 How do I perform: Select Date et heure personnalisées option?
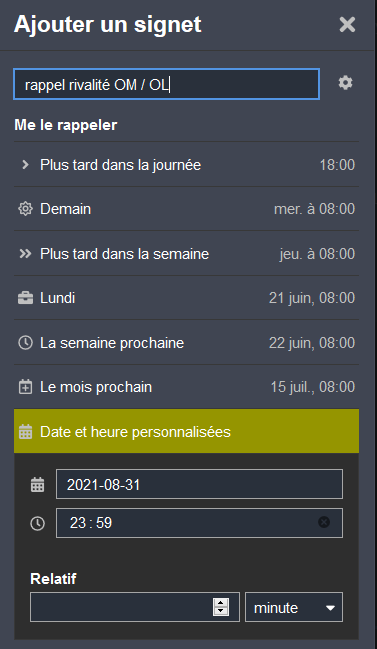[x=187, y=431]
